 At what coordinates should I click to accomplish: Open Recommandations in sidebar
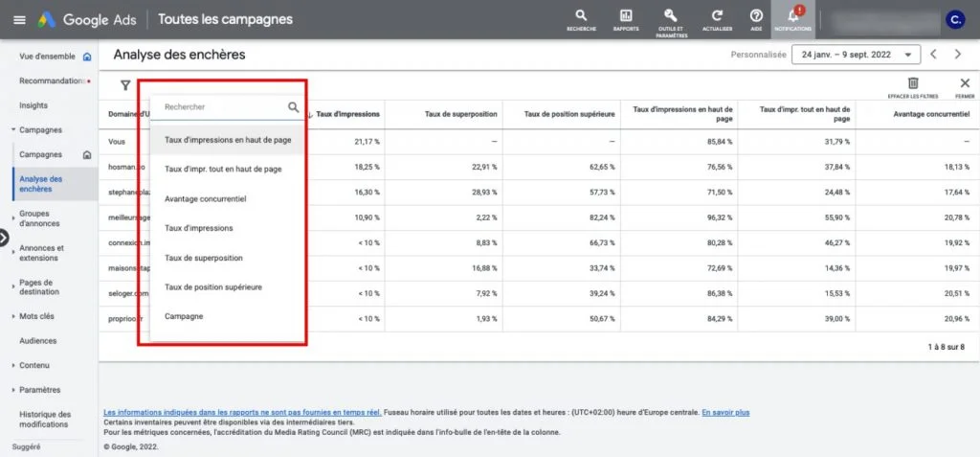(54, 80)
